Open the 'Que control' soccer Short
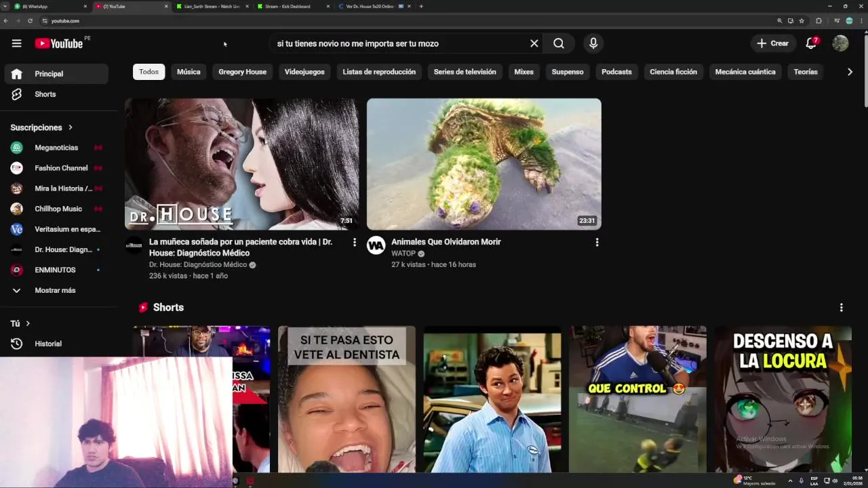868x488 pixels. pos(637,399)
